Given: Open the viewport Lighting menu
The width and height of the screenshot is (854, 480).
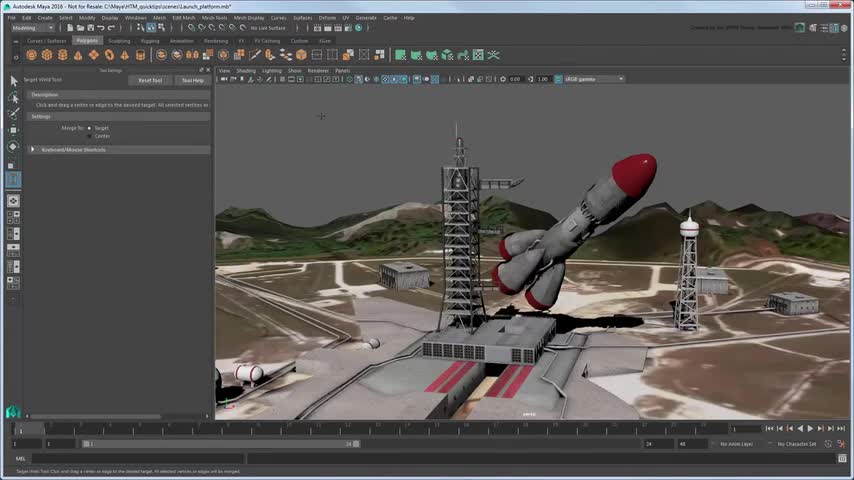Looking at the screenshot, I should pos(272,71).
